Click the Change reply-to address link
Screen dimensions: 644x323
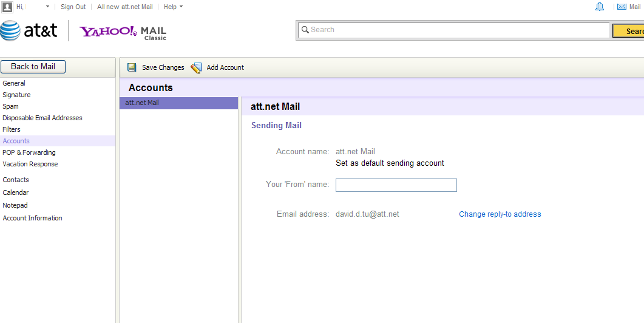click(500, 214)
